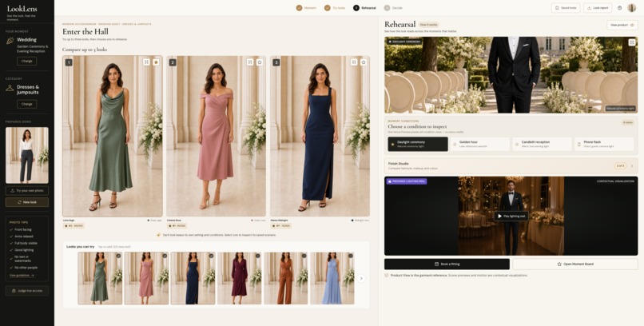Viewport: 644px width, 326px height.
Task: Open Moment Board
Action: coord(575,264)
